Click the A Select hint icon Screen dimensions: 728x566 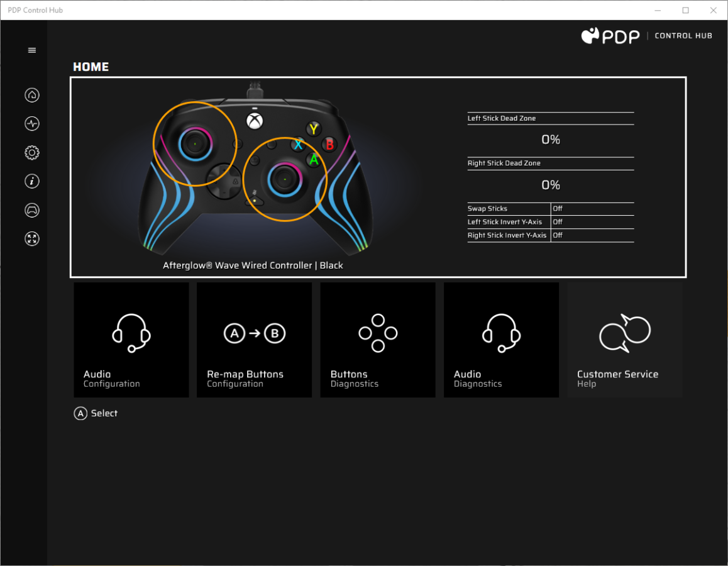(x=80, y=413)
